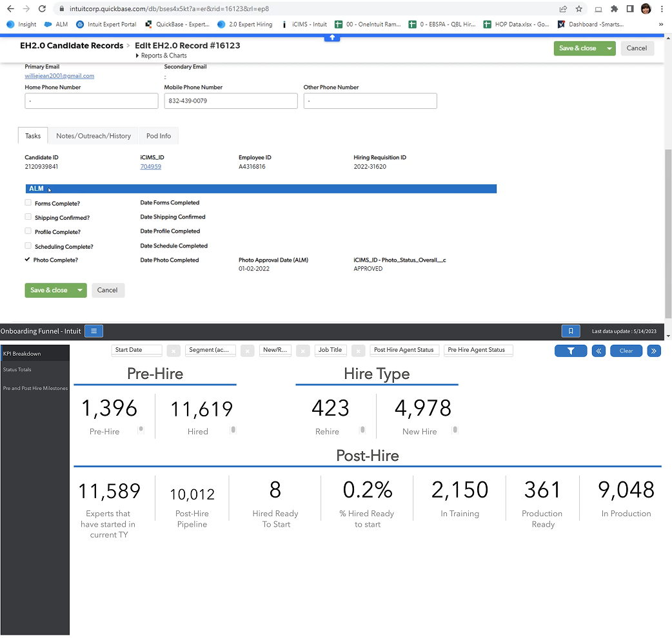
Task: Focus Home Phone Number field
Action: click(92, 101)
